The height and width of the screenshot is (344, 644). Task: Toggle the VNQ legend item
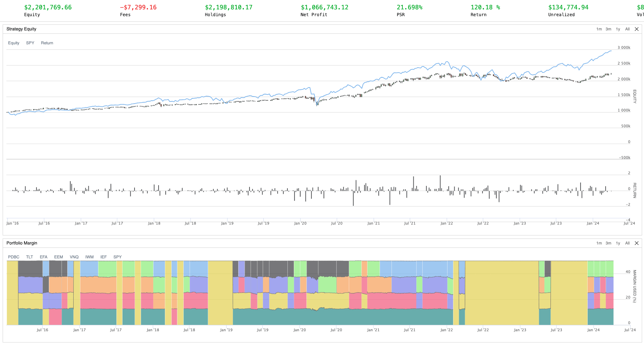coord(74,257)
